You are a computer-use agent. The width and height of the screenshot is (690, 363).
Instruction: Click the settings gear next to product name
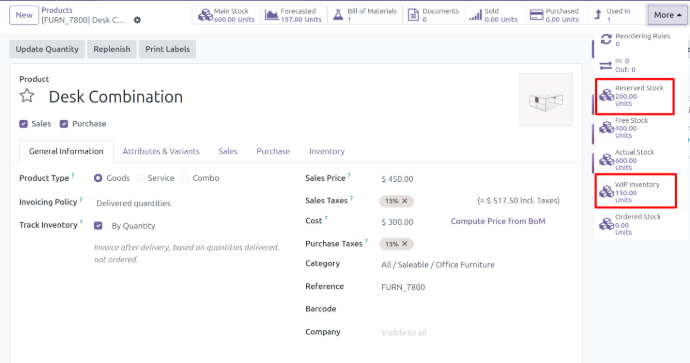point(137,20)
